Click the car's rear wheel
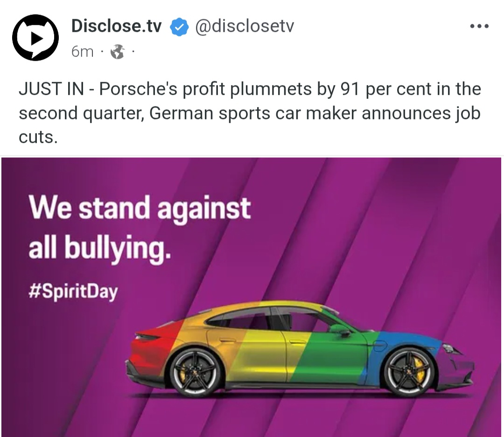Viewport: 504px width, 437px height. [195, 373]
